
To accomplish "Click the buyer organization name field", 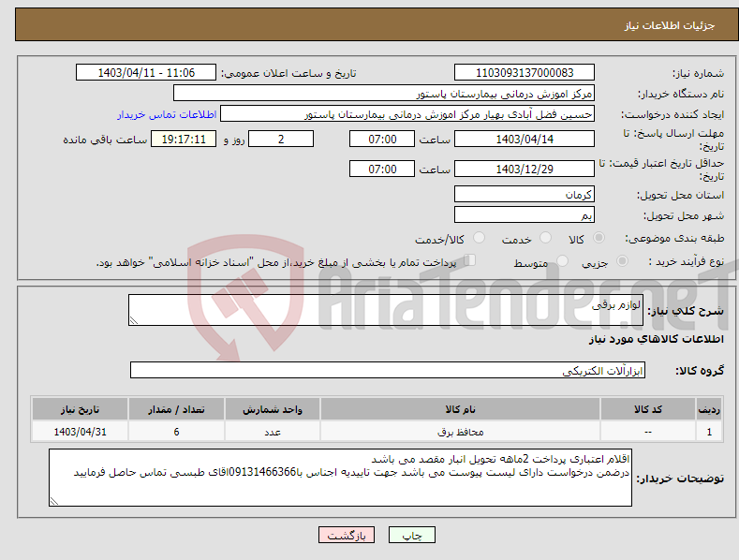I will [384, 94].
